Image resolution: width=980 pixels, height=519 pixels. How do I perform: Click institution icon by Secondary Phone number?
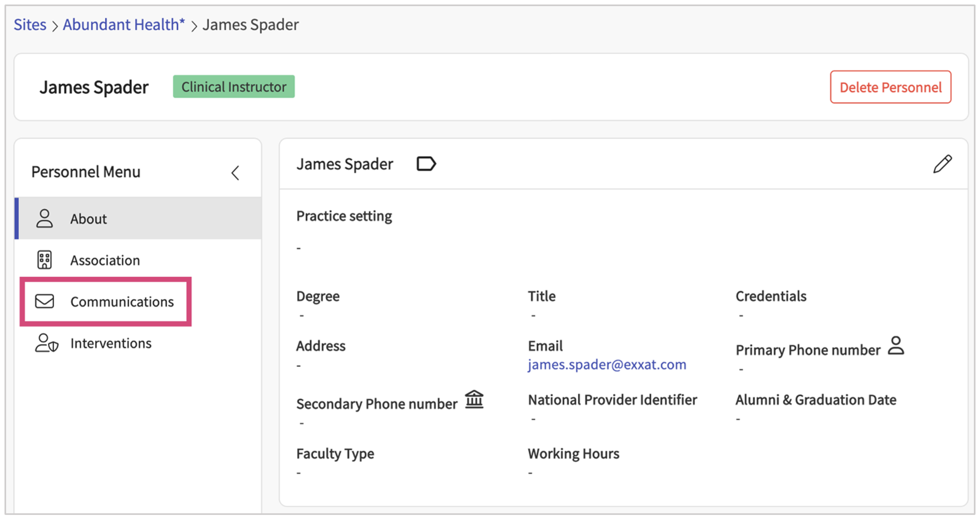pyautogui.click(x=474, y=399)
